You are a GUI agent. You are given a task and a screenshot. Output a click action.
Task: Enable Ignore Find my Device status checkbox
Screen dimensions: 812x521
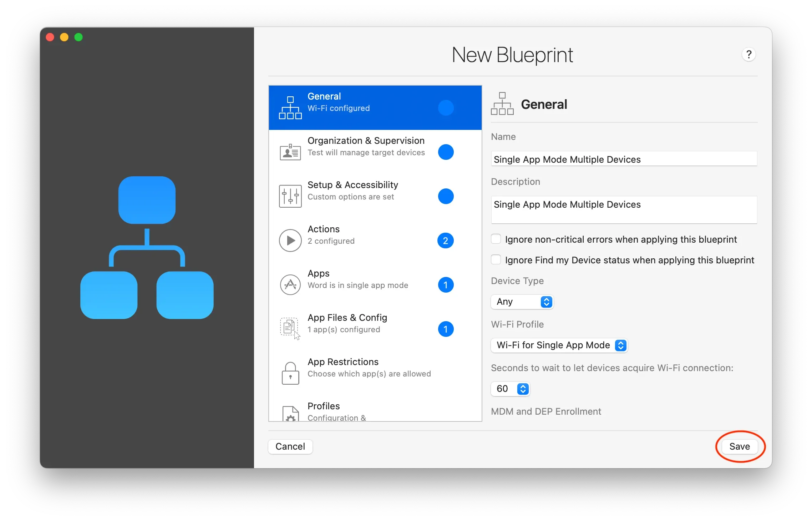496,260
